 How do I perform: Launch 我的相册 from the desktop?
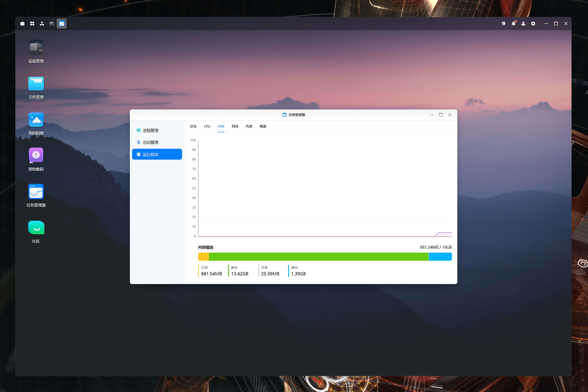coord(36,120)
